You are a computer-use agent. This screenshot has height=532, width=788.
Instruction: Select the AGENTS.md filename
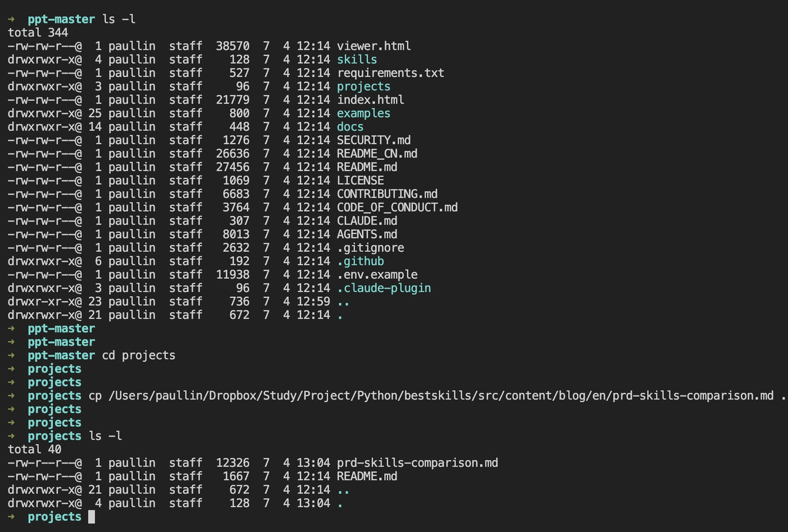[x=367, y=234]
